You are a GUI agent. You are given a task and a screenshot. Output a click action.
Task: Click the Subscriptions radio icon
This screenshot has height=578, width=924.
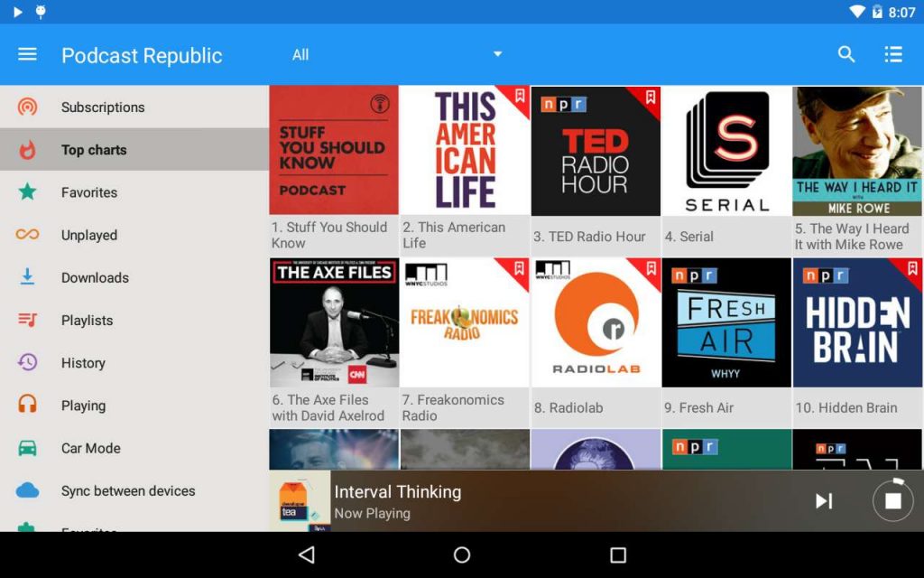pos(27,107)
